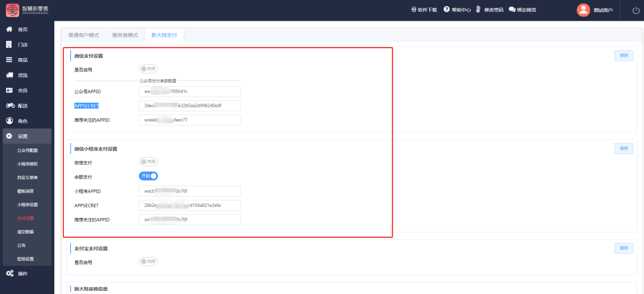This screenshot has height=294, width=644.
Task: Open the 门店 store icon in sidebar
Action: (9, 45)
